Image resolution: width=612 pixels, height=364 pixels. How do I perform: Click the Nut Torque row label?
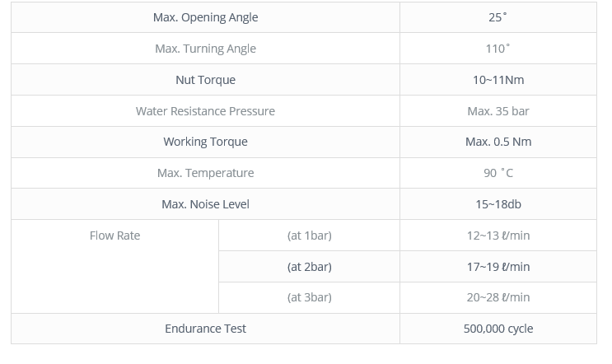(205, 80)
